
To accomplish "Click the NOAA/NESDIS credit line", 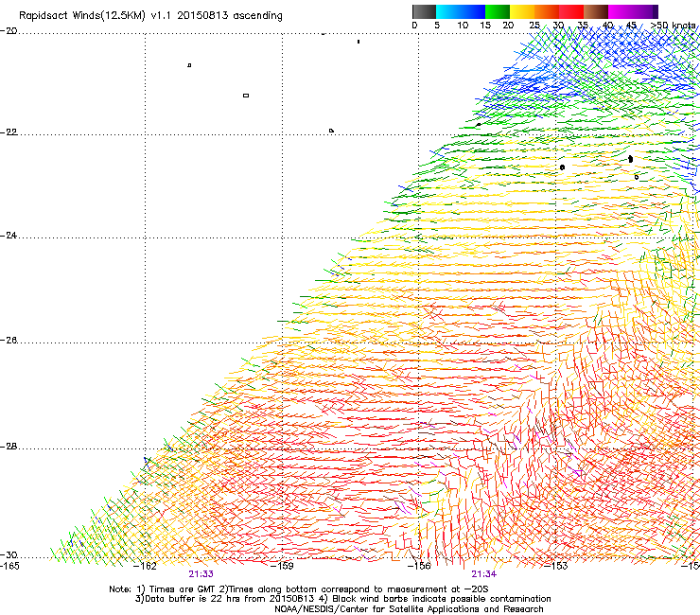I will coord(409,609).
